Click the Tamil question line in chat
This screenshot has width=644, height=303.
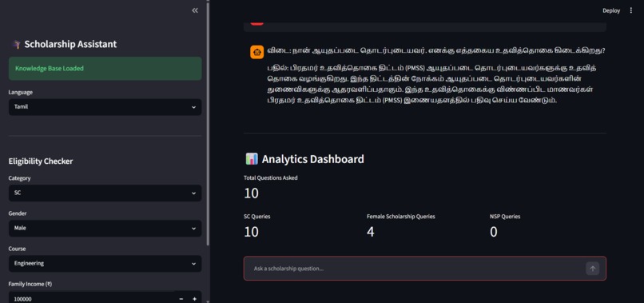[x=436, y=51]
